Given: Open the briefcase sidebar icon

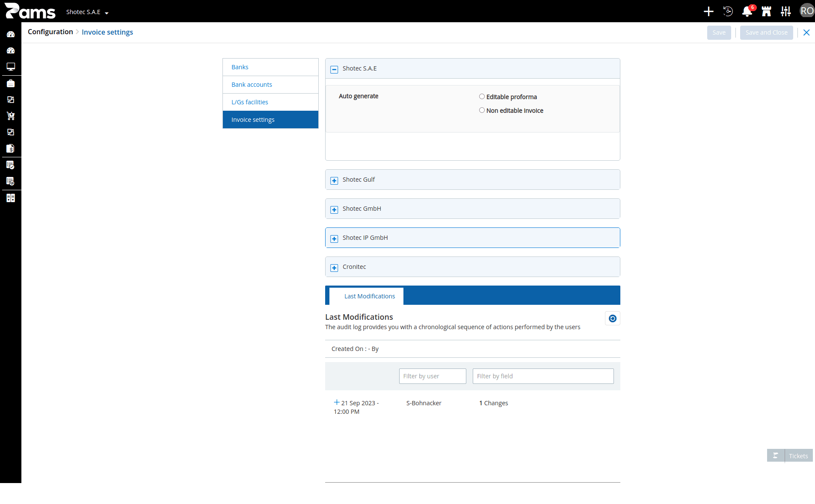Looking at the screenshot, I should click(11, 83).
